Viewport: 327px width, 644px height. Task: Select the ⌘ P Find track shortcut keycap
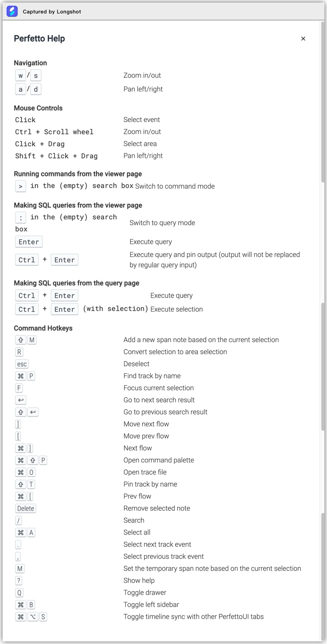tap(25, 376)
